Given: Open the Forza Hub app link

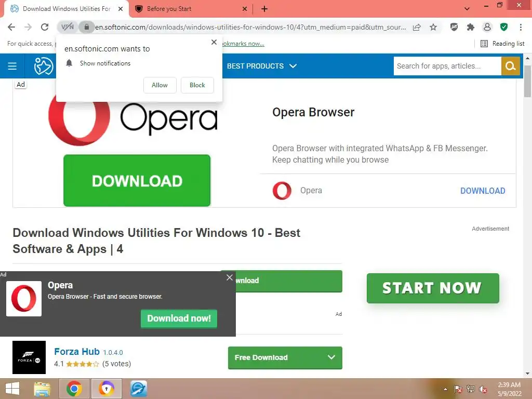Looking at the screenshot, I should [x=77, y=352].
